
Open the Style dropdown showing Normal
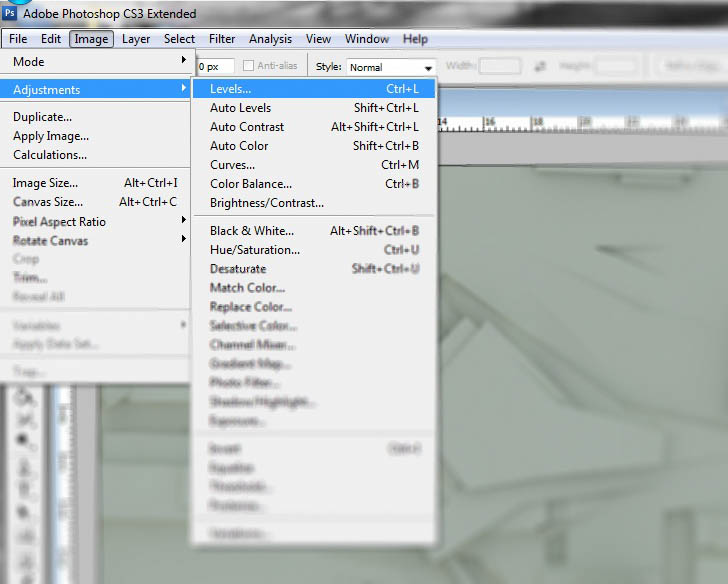point(390,67)
